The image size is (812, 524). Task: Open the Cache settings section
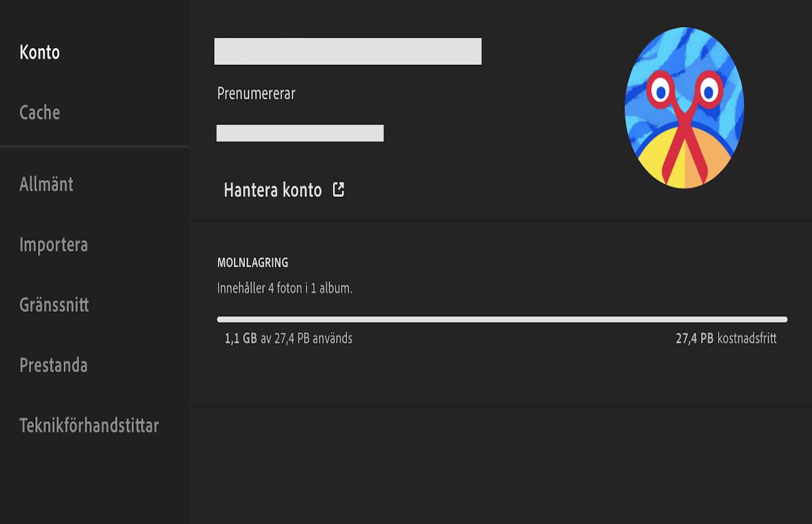click(x=39, y=113)
